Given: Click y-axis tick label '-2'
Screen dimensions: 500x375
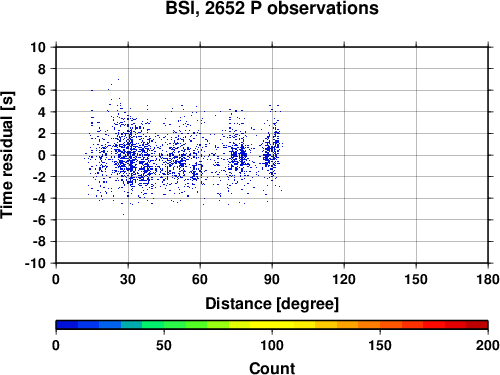Looking at the screenshot, I should point(39,177).
